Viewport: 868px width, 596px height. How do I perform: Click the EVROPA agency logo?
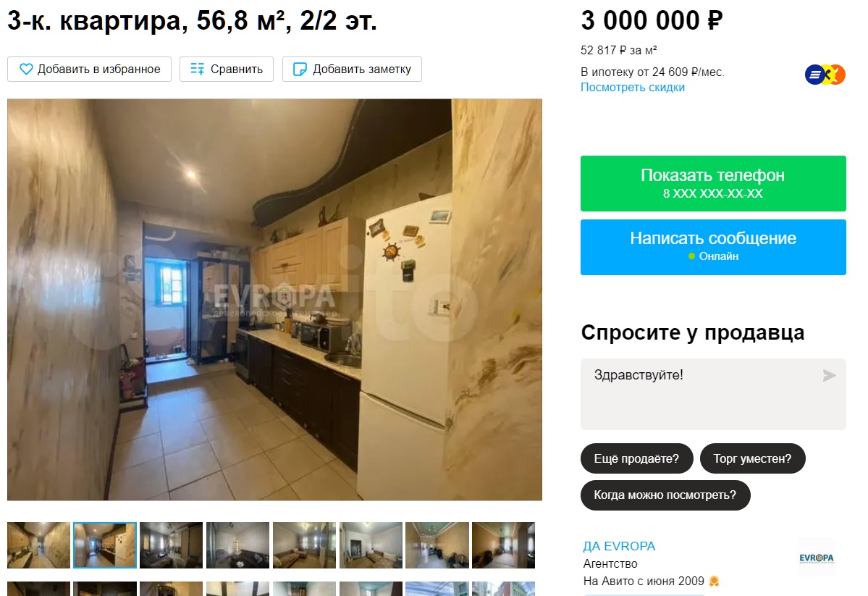tap(816, 558)
